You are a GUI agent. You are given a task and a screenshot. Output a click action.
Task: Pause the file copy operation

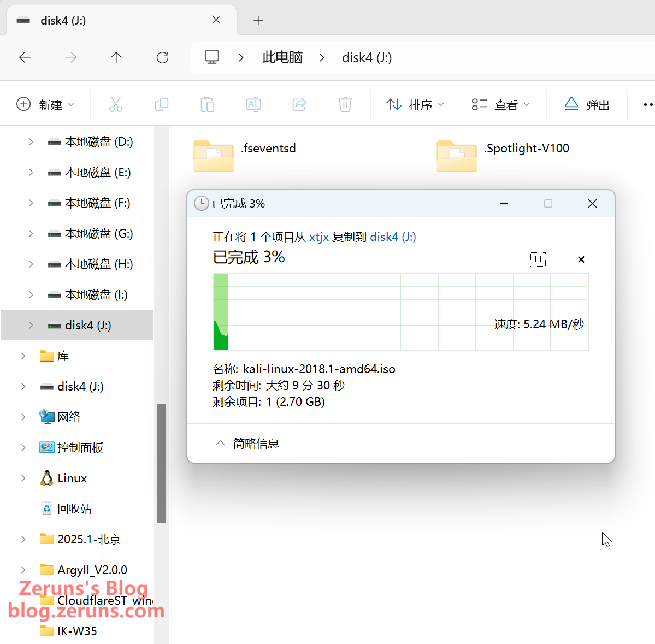pyautogui.click(x=538, y=259)
